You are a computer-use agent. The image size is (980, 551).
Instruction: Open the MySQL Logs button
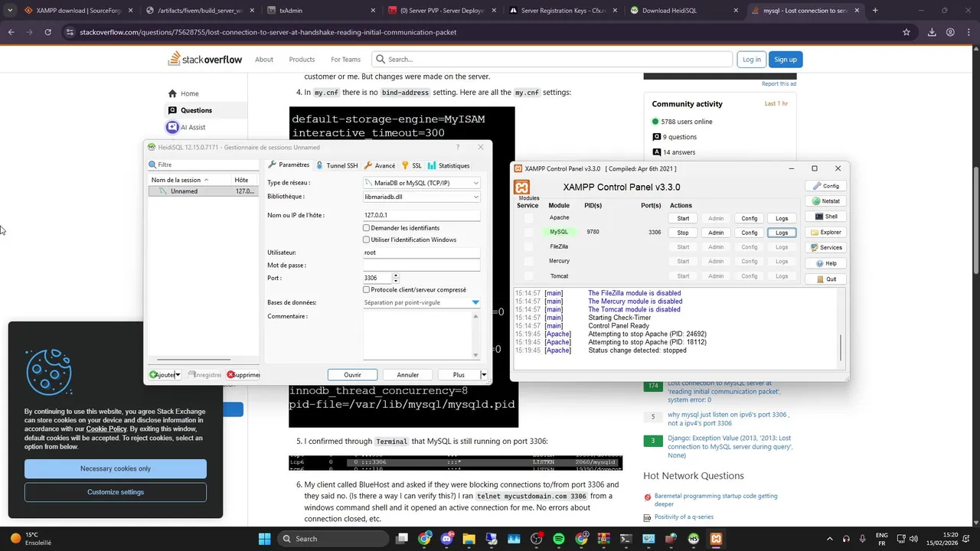click(782, 233)
